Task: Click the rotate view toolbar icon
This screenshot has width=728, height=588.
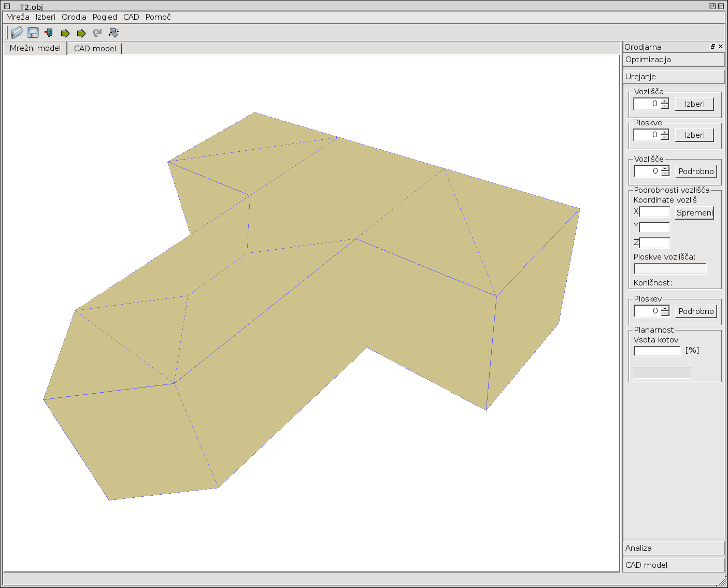Action: click(113, 33)
